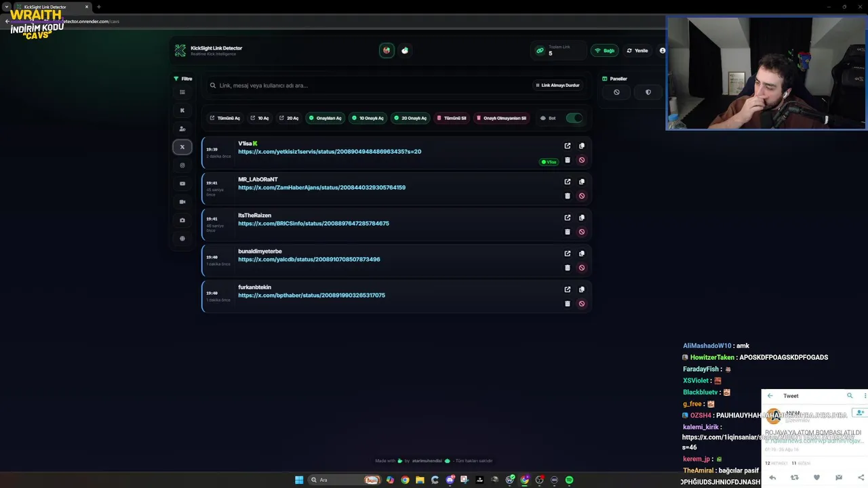Click the Yenile refresh button
This screenshot has width=868, height=488.
[637, 50]
